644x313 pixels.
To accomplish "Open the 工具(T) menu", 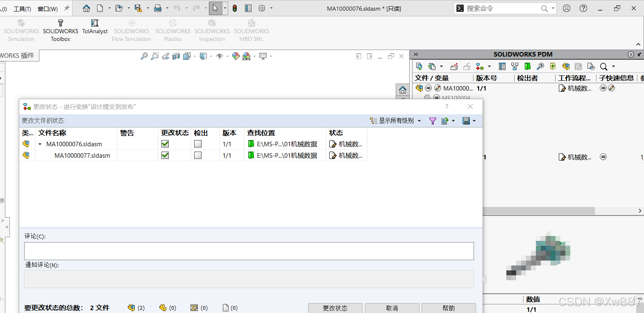I will pos(22,9).
